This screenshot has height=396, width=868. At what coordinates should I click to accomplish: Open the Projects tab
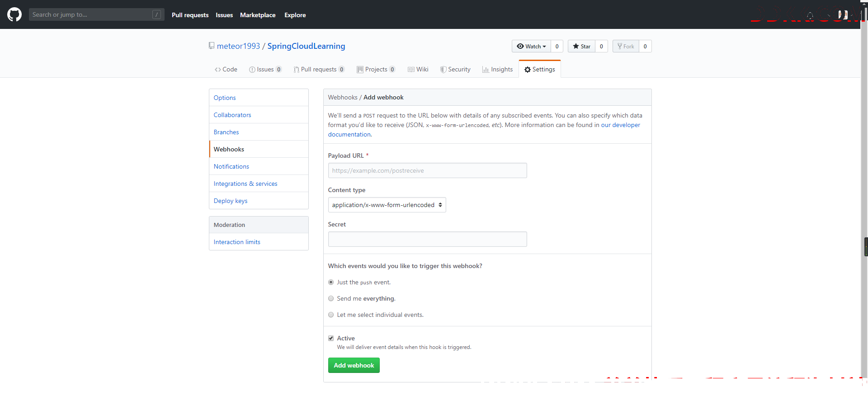(376, 69)
